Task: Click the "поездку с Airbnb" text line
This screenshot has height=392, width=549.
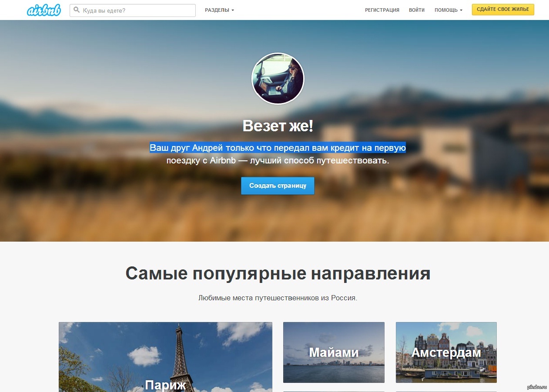Action: click(x=278, y=160)
